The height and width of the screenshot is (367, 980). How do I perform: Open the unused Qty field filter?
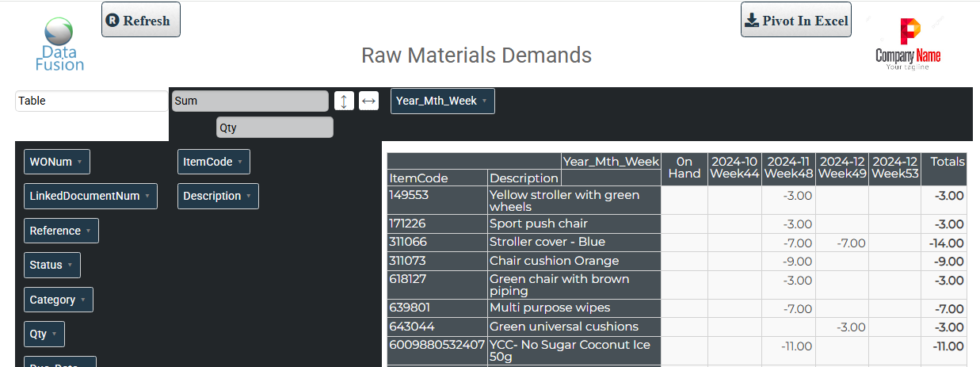(54, 334)
